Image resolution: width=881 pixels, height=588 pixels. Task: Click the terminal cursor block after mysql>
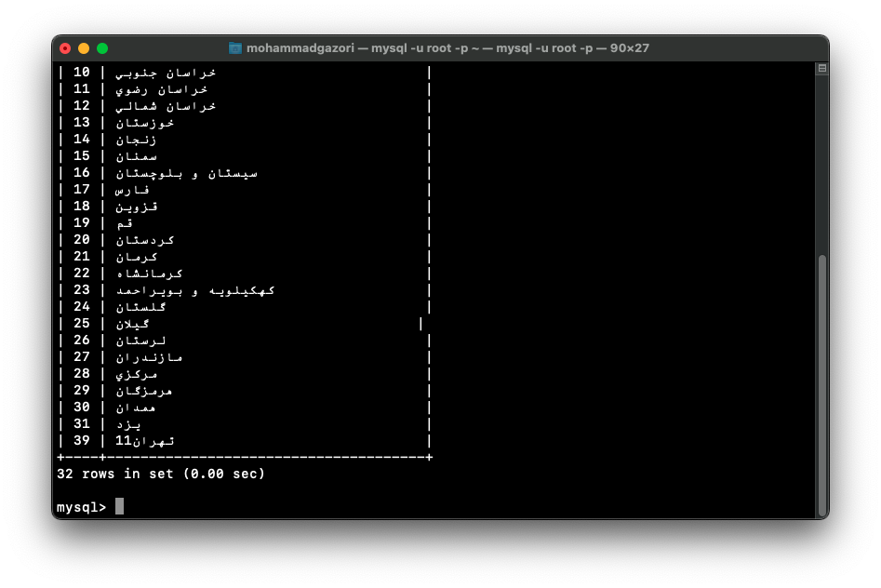(119, 506)
